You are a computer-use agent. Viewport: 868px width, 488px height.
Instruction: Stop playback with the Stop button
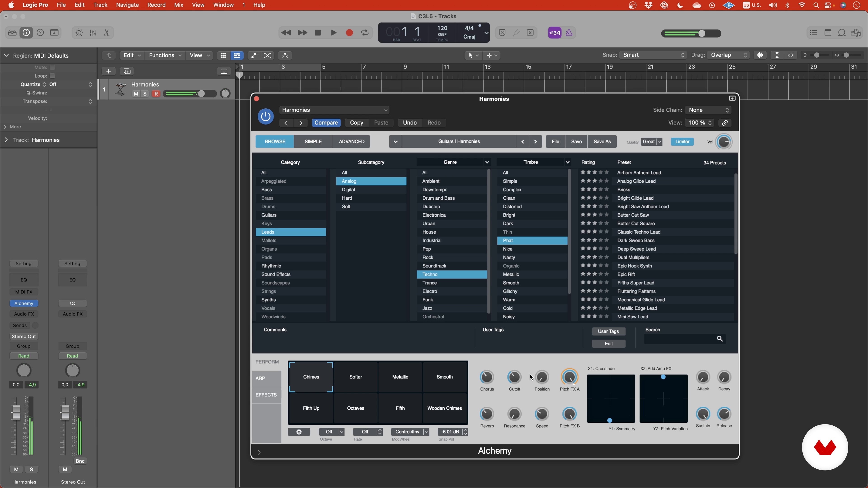pos(317,33)
